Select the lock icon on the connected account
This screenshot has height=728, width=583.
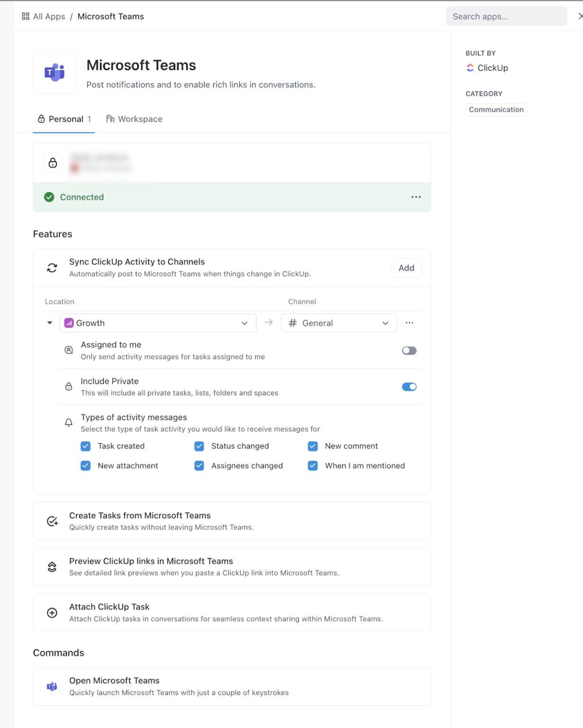point(52,163)
